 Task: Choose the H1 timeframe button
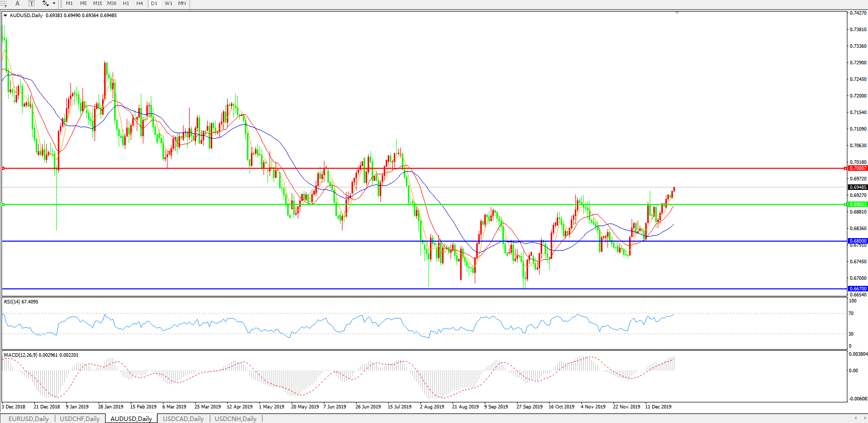[x=126, y=4]
